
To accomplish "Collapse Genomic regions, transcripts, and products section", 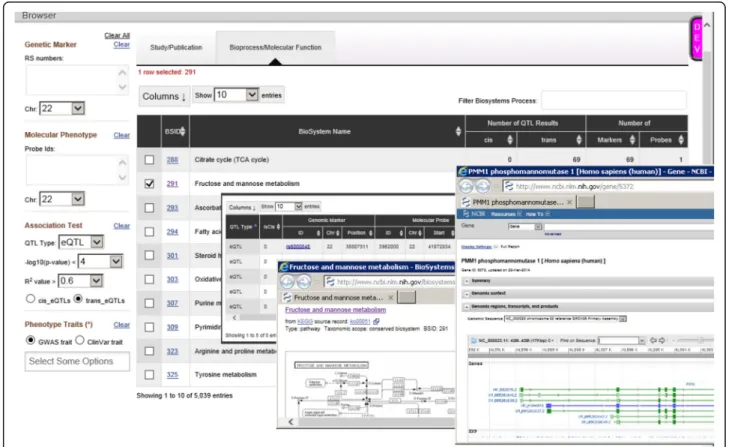I will [x=468, y=307].
